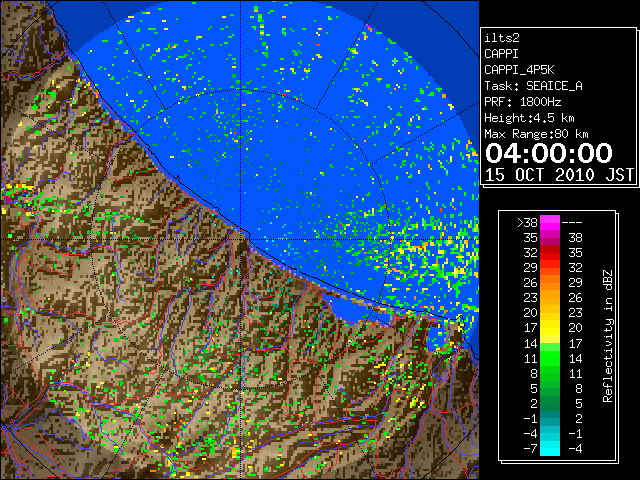640x480 pixels.
Task: Click the magenta >38 legend swatch
Action: coord(550,222)
